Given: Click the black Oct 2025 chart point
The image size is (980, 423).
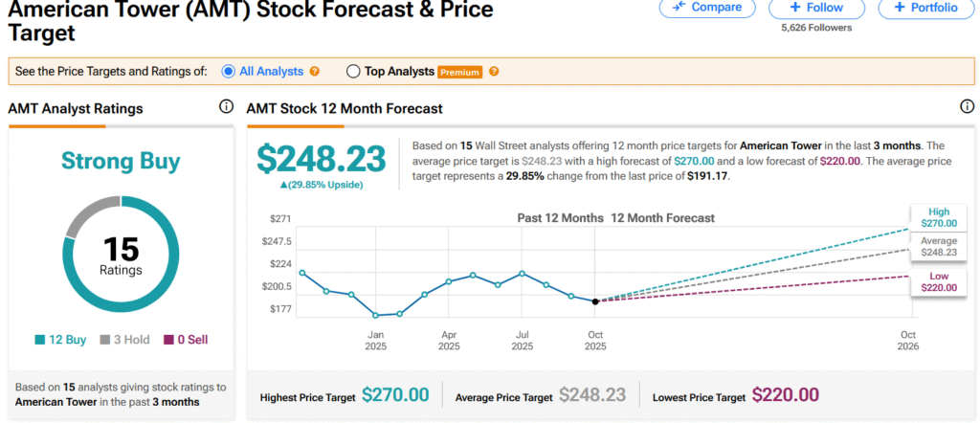Looking at the screenshot, I should point(595,301).
